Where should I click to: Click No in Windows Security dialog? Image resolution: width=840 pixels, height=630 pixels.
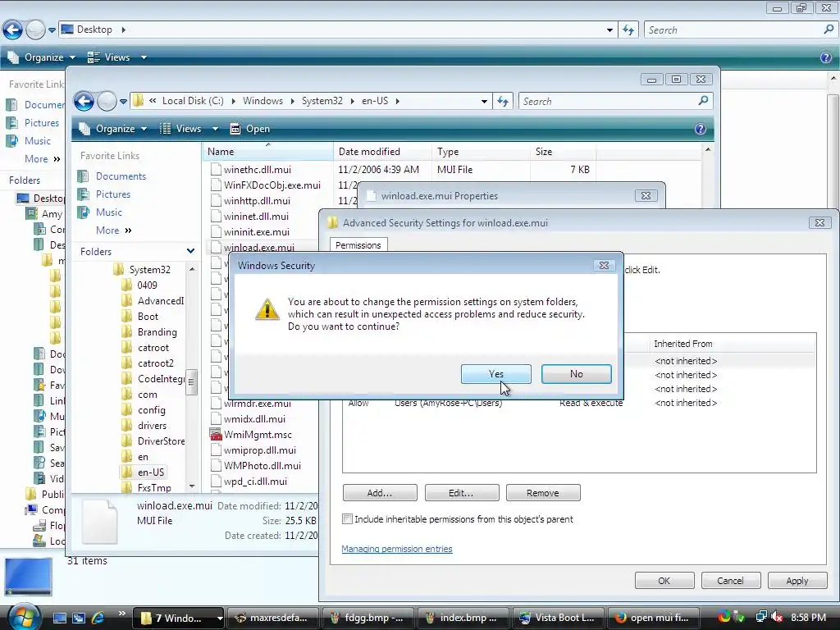pos(577,374)
